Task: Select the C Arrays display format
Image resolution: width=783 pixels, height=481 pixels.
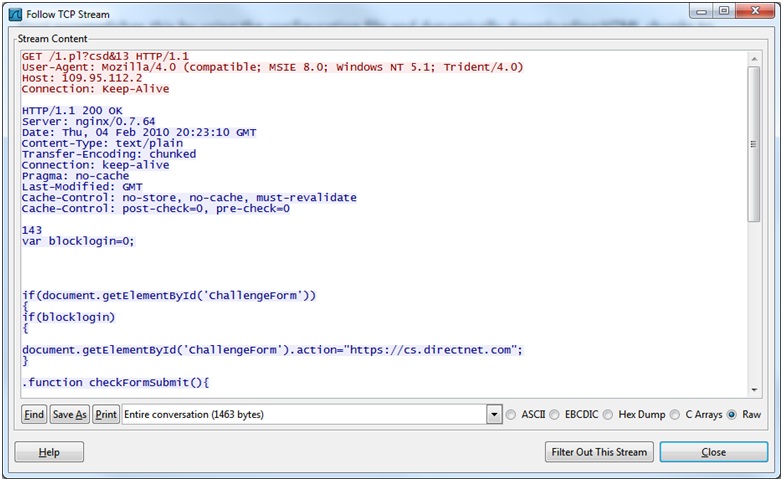Action: [x=675, y=415]
